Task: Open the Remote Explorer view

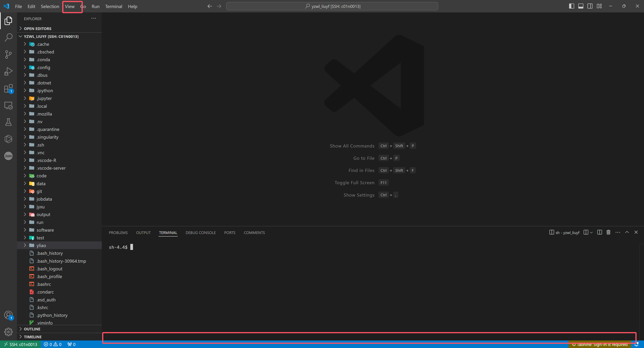Action: point(9,105)
